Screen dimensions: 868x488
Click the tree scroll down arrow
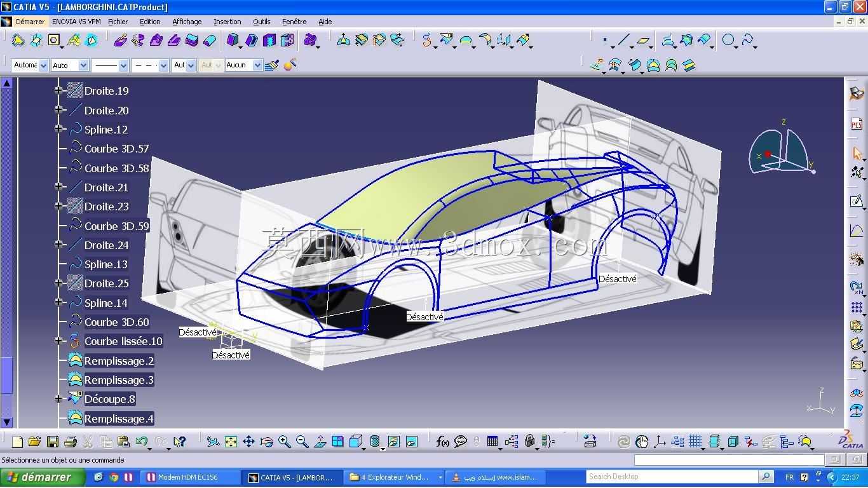click(x=6, y=422)
